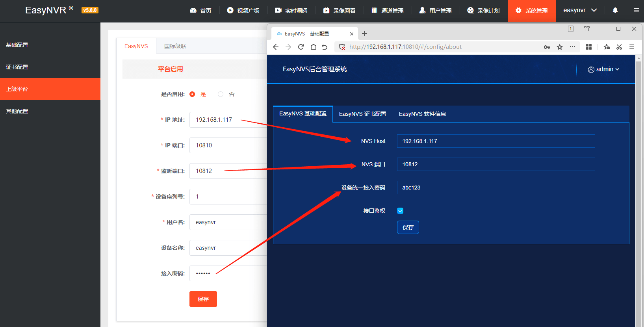644x327 pixels.
Task: Choose the 否 radio button for 是否启用
Action: point(221,94)
